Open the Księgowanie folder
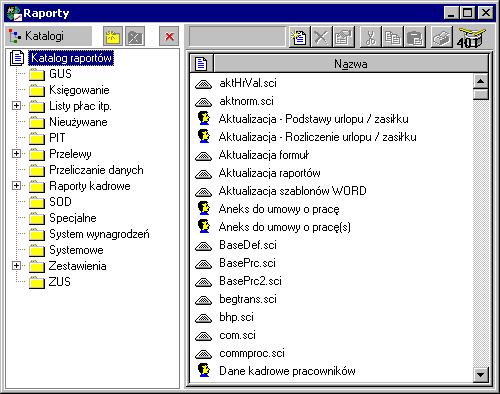 point(79,90)
